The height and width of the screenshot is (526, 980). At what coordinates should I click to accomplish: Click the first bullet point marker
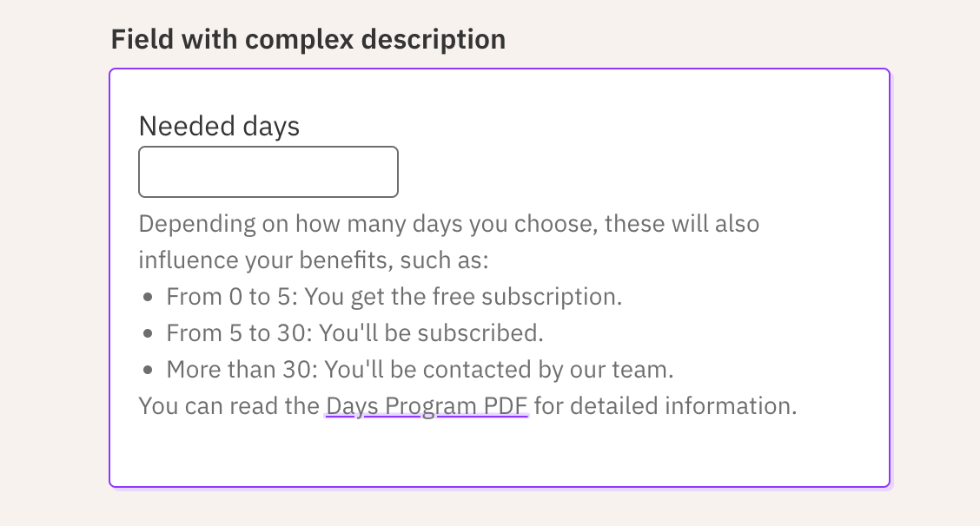coord(147,296)
